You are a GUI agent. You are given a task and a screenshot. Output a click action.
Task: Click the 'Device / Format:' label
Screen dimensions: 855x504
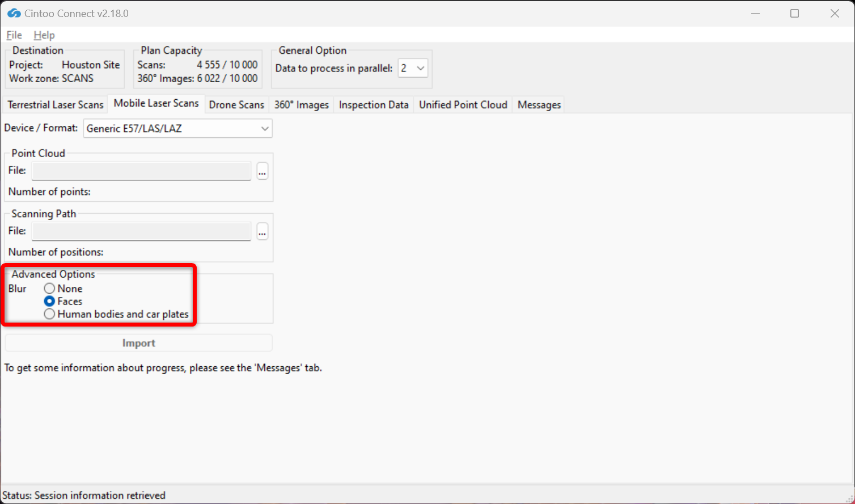pyautogui.click(x=41, y=128)
